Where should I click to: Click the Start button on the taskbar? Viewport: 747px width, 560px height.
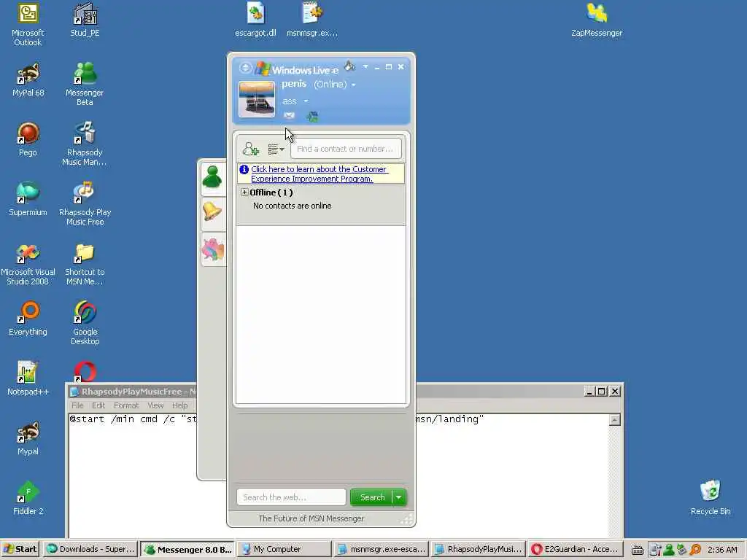(20, 549)
